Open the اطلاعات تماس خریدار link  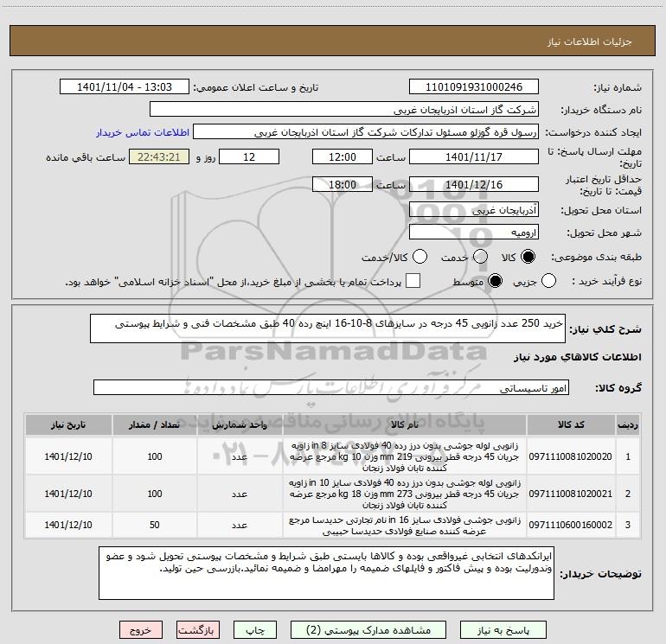point(143,132)
